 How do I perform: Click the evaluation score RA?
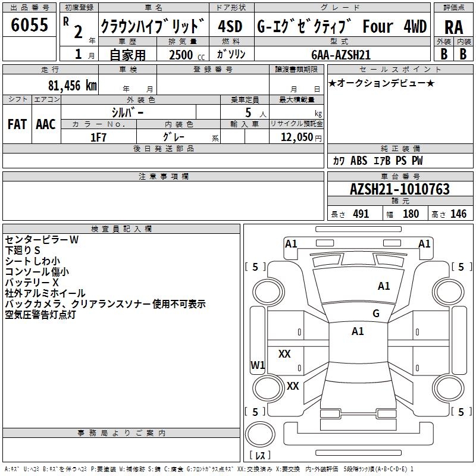pos(453,27)
